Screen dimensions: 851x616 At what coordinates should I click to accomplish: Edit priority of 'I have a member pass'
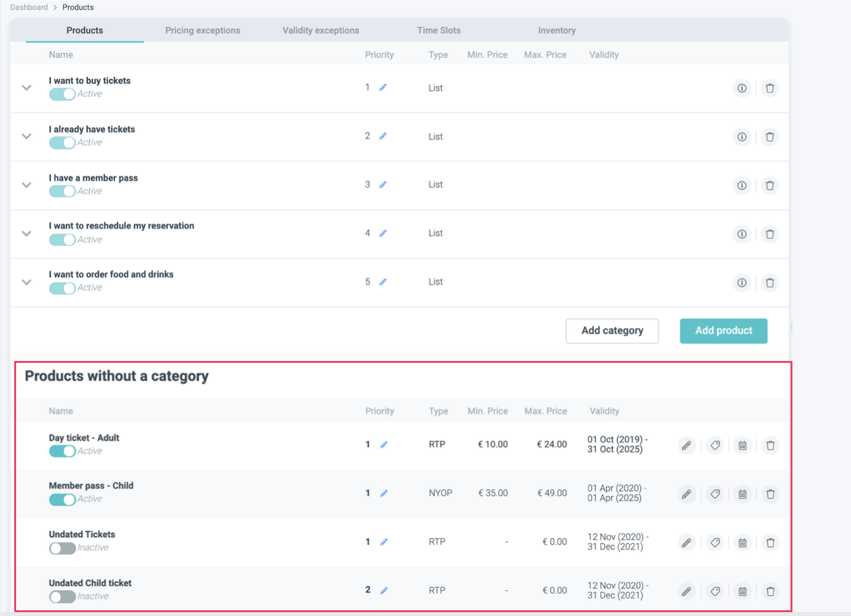[383, 185]
